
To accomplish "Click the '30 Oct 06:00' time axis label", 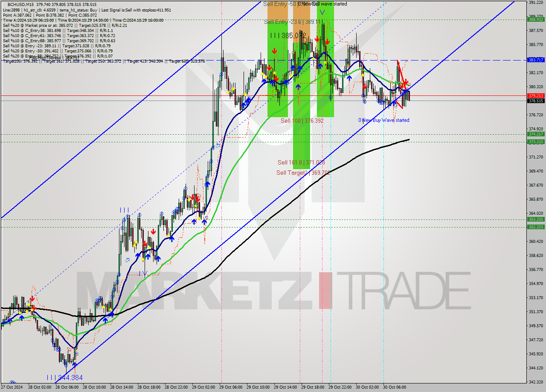I will point(395,387).
